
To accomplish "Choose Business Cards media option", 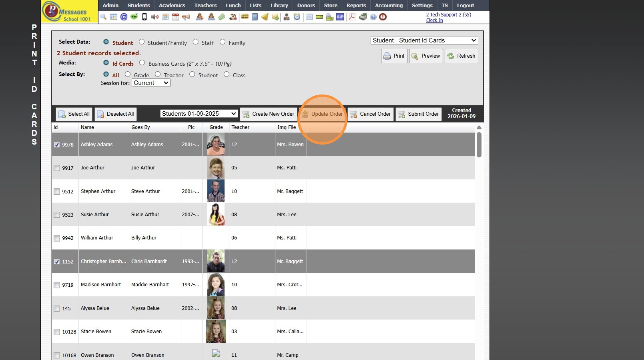I will point(142,63).
